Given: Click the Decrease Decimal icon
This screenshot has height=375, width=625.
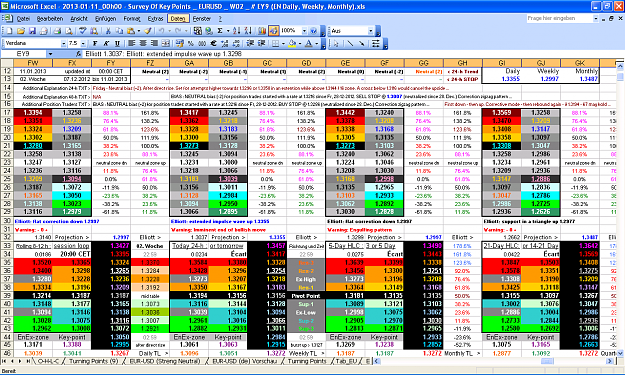Looking at the screenshot, I should pos(236,43).
